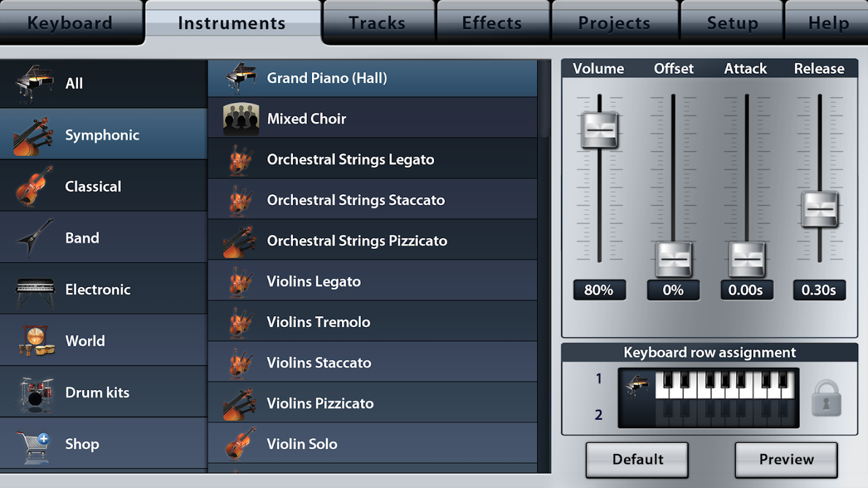Open the Shop cart icon
This screenshot has height=488, width=868.
click(x=34, y=444)
